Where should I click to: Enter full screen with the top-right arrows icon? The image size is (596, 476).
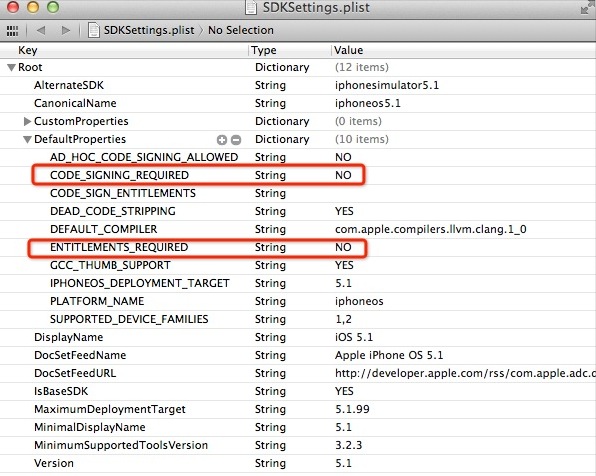(x=586, y=9)
